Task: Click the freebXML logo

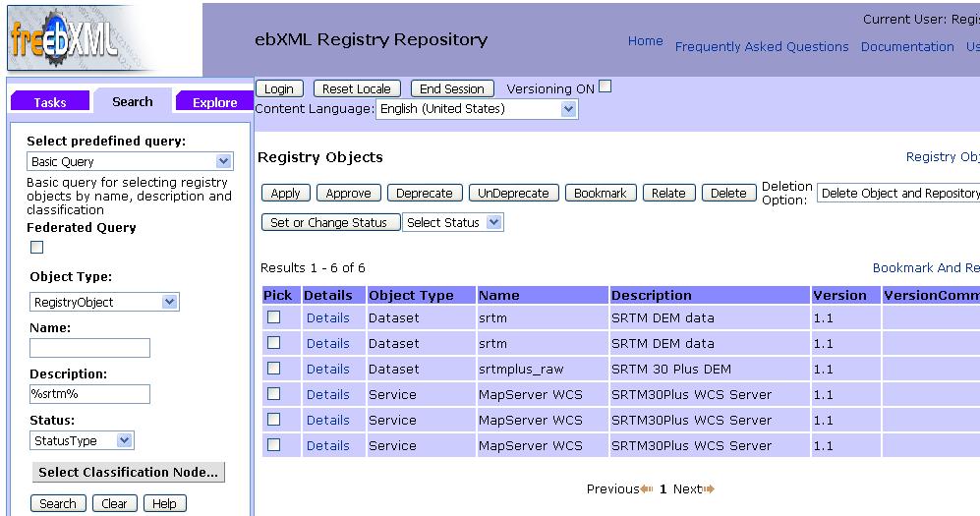Action: (x=64, y=39)
